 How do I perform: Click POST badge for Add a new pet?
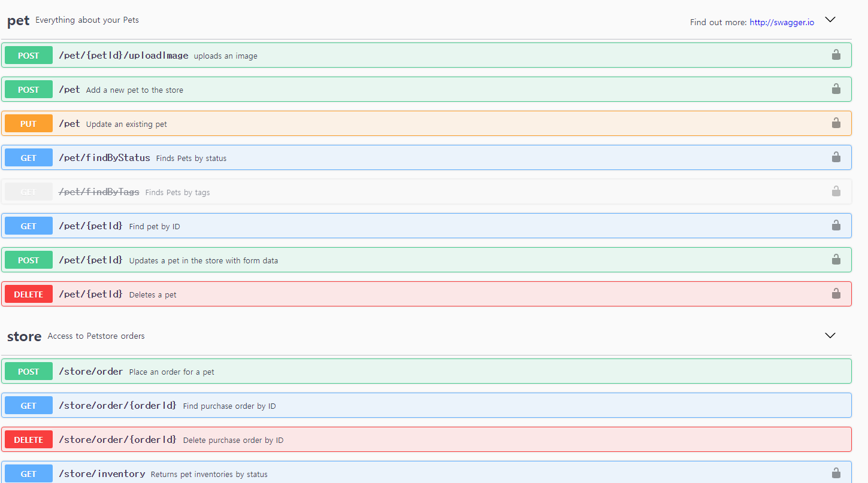coord(29,89)
